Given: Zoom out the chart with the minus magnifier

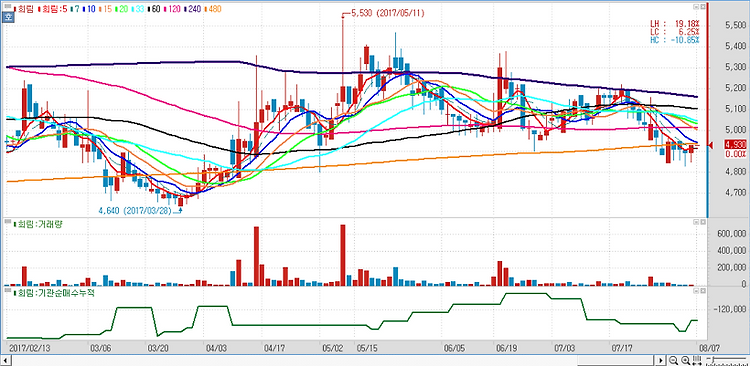Looking at the screenshot, I should click(673, 360).
